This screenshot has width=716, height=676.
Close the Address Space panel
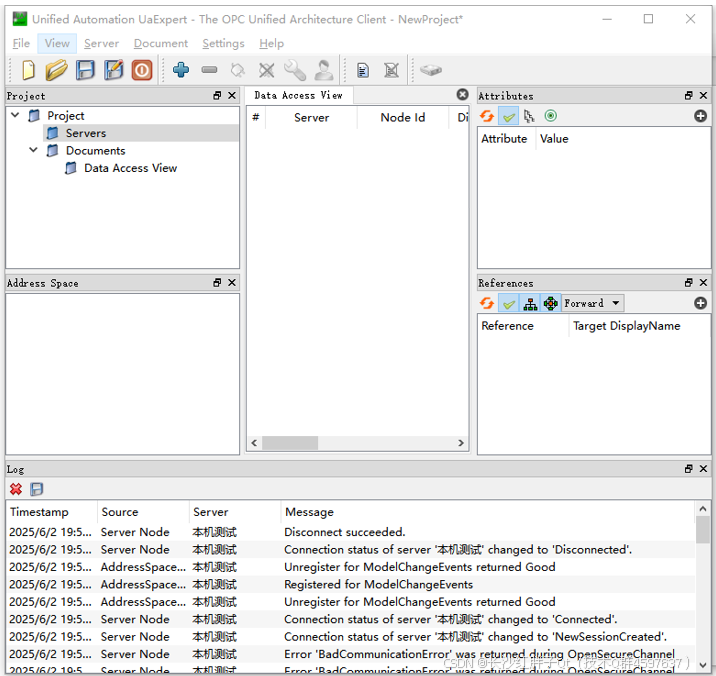(x=232, y=282)
